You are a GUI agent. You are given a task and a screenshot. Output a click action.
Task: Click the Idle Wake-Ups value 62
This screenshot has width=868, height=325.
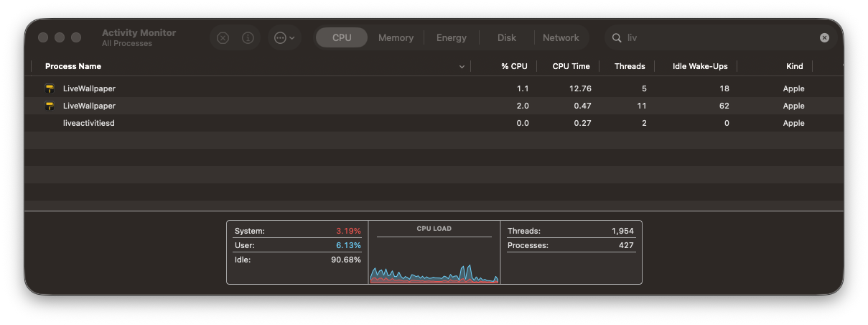click(724, 106)
